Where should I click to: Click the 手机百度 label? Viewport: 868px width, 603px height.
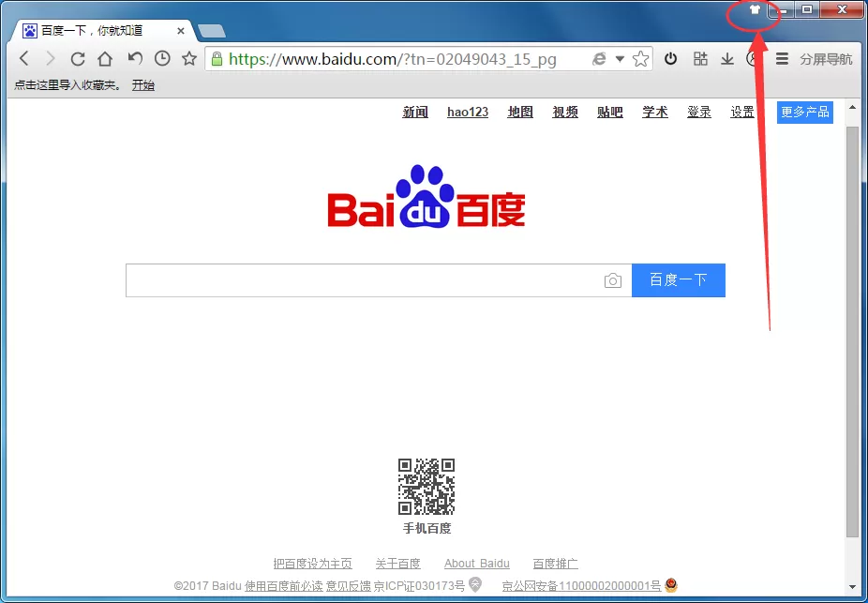[x=427, y=528]
